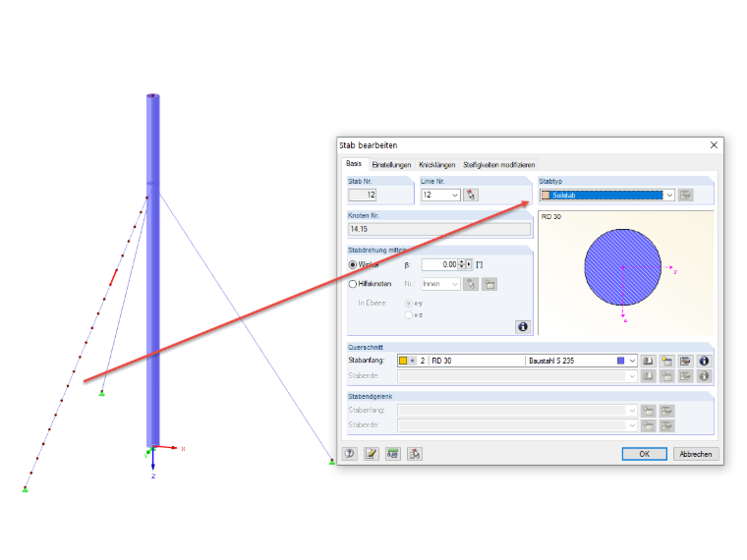This screenshot has height=560, width=747.
Task: Click the Stab Nr. field showing 12
Action: pyautogui.click(x=362, y=195)
